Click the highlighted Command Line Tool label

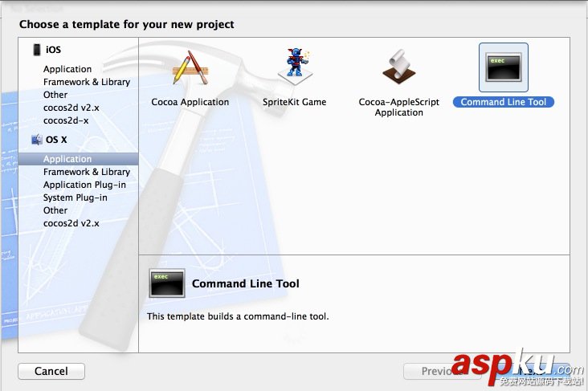(x=503, y=102)
